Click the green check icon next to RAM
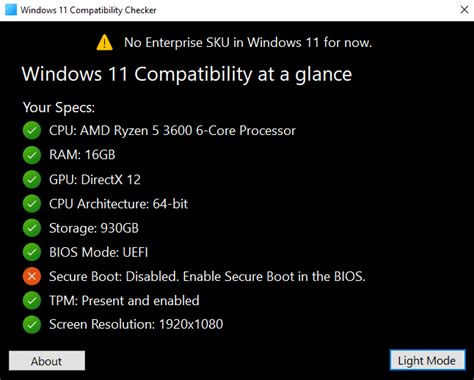This screenshot has height=380, width=474. click(32, 155)
